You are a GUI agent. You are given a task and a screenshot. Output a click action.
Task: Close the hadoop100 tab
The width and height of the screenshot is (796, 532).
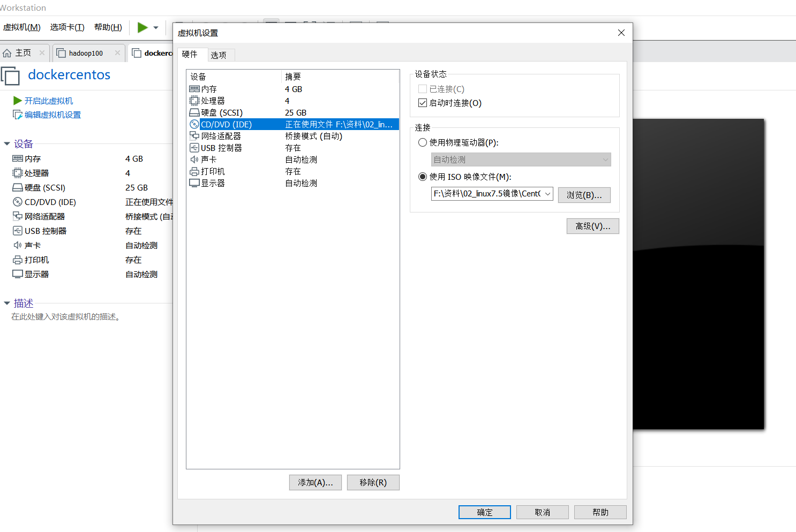[117, 53]
